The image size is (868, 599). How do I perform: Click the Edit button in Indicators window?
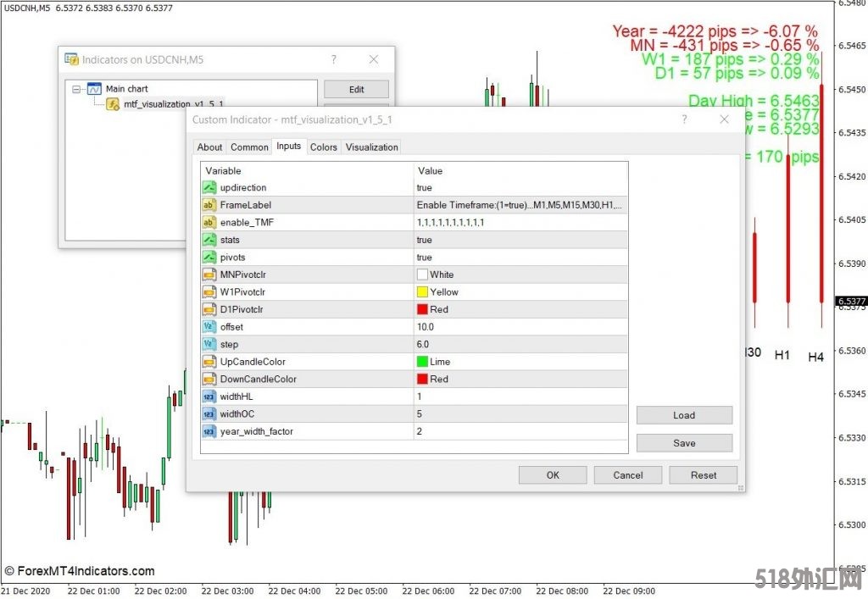coord(356,89)
